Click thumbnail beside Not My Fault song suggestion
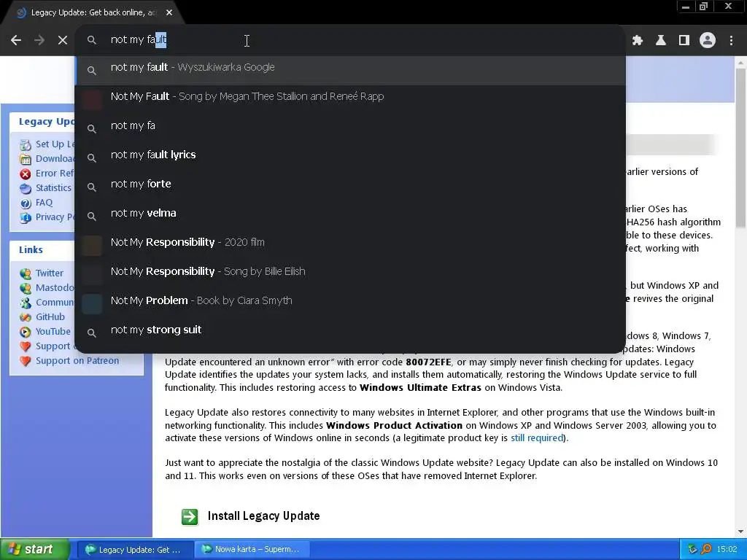747x560 pixels. [x=91, y=99]
